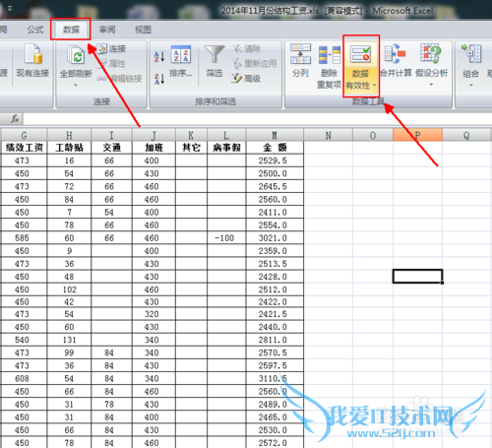
Task: Expand the 全部刷新 dropdown arrow
Action: [76, 85]
